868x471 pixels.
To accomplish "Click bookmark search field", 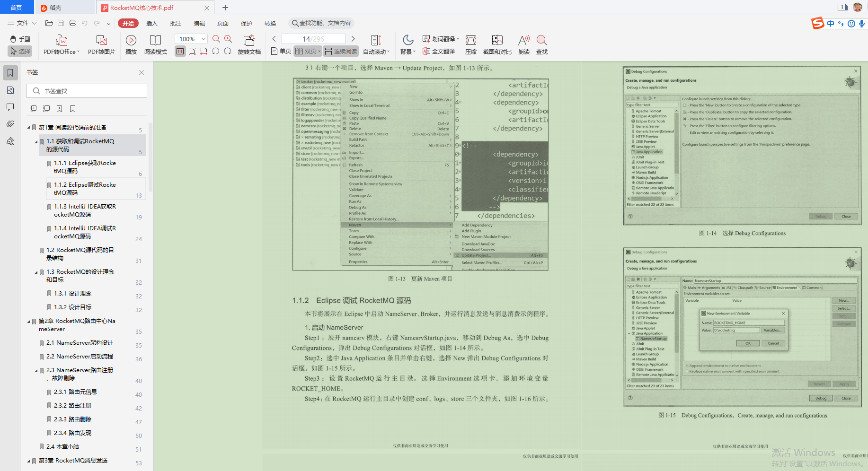I will coord(87,91).
